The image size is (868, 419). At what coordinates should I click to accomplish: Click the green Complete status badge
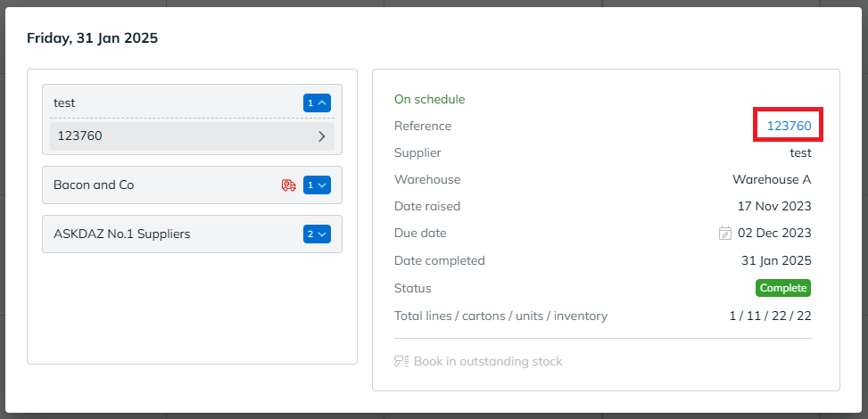pyautogui.click(x=783, y=288)
